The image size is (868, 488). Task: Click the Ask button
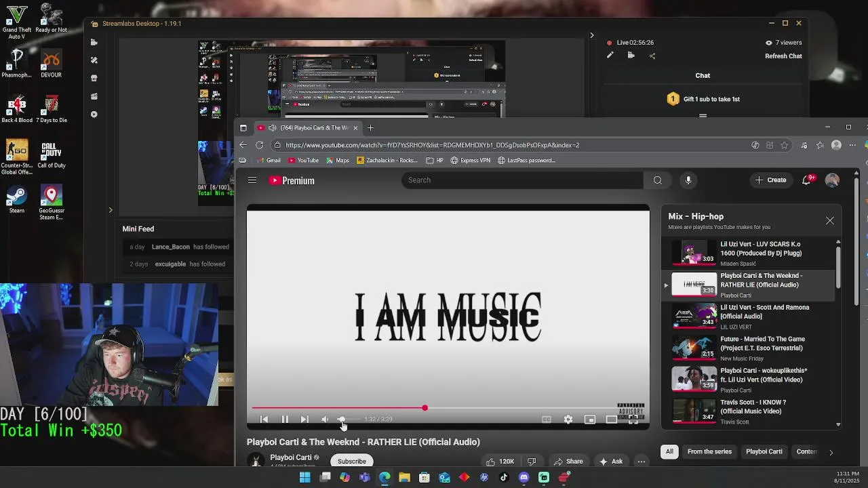click(610, 462)
